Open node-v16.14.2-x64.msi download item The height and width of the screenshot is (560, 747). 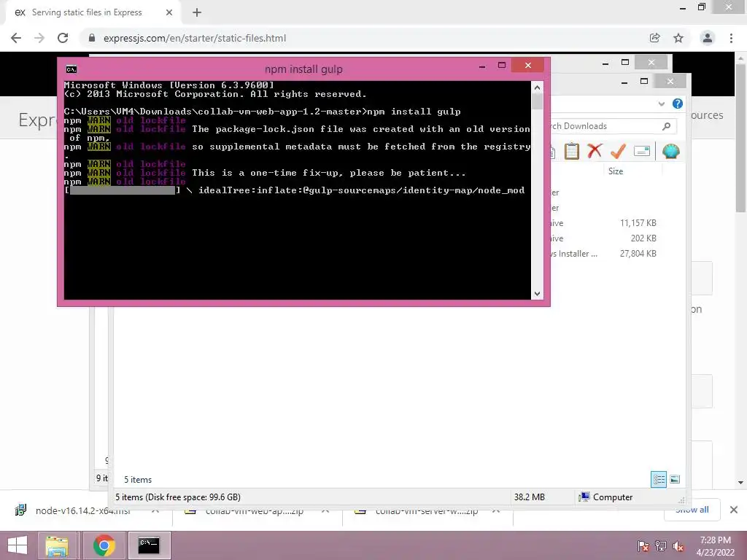click(82, 511)
